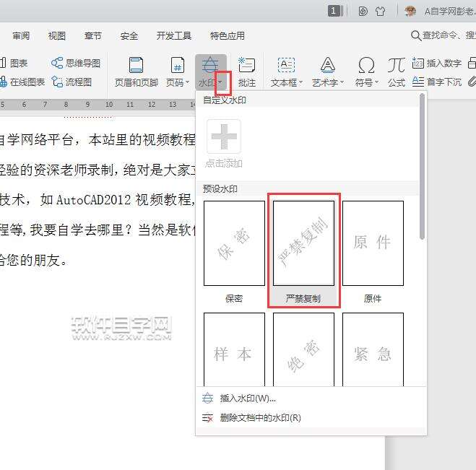Open the 审阅 review tab
The width and height of the screenshot is (476, 470).
(21, 36)
